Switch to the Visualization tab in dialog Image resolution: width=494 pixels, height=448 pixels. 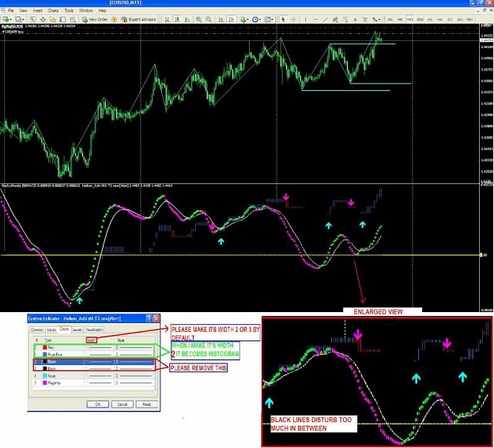(x=94, y=329)
